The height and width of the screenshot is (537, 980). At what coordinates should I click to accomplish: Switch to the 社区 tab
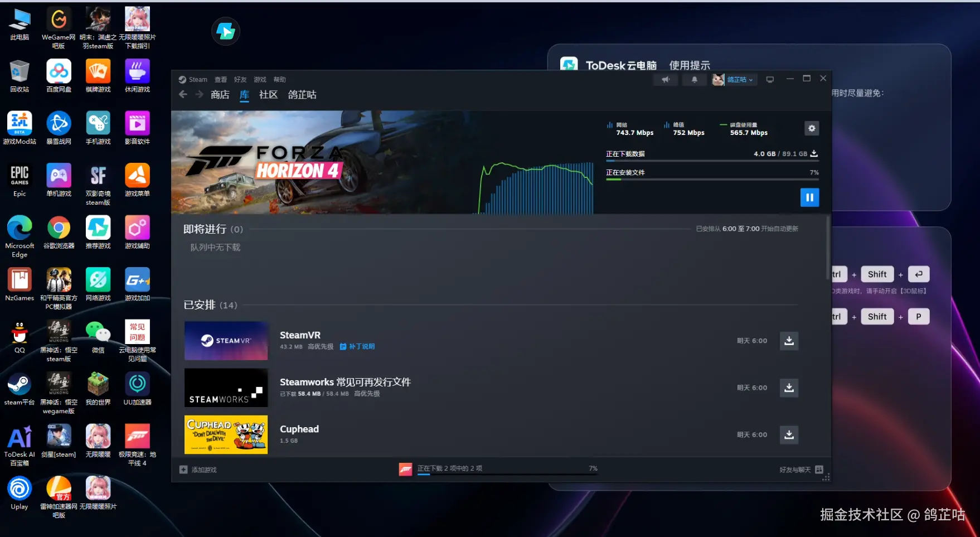[268, 95]
